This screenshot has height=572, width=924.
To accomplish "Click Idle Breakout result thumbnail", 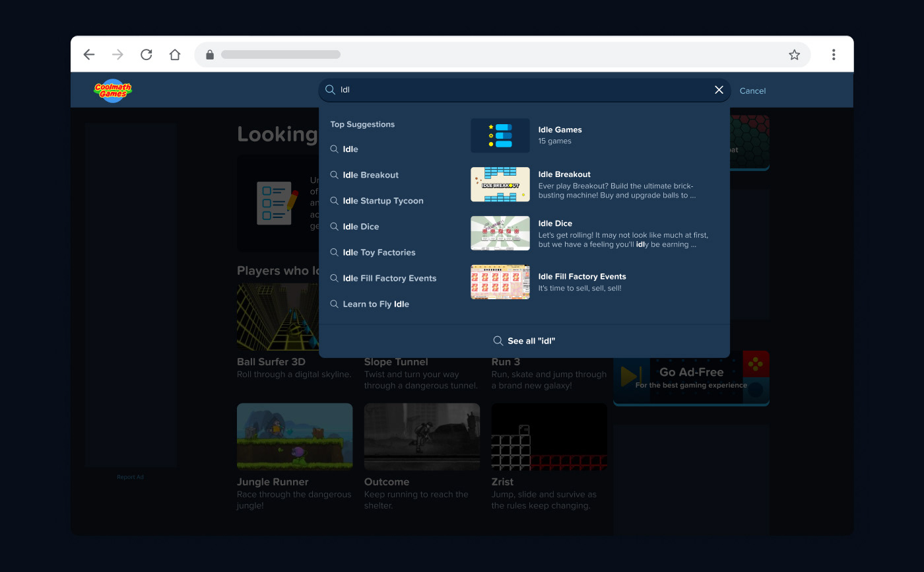I will tap(500, 184).
